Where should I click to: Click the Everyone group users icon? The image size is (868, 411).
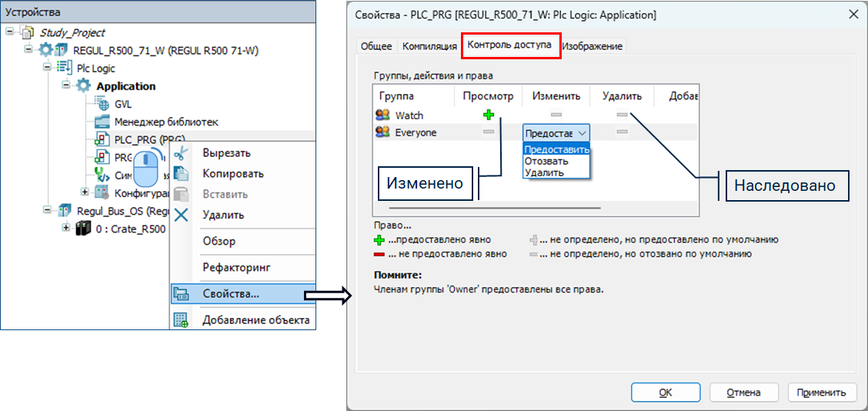click(382, 132)
